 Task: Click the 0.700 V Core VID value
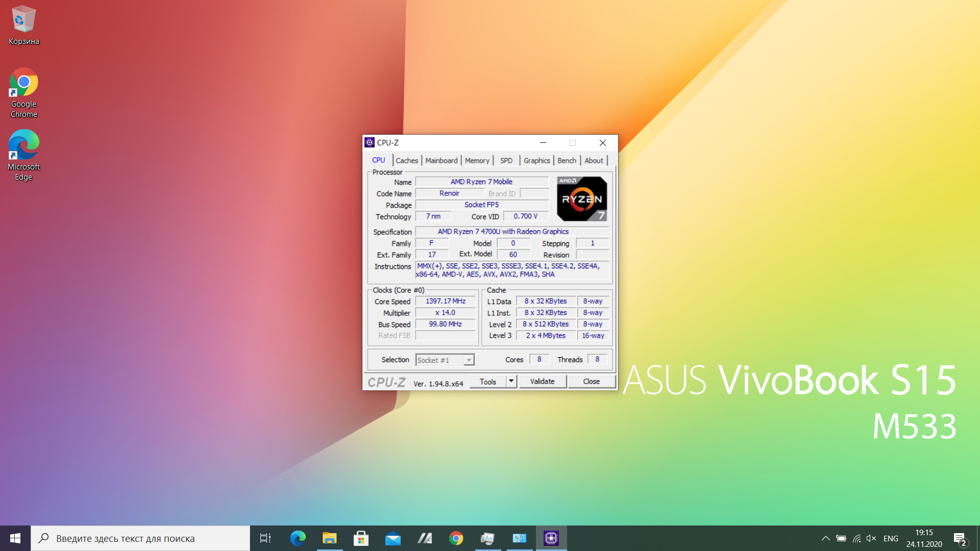[x=526, y=216]
